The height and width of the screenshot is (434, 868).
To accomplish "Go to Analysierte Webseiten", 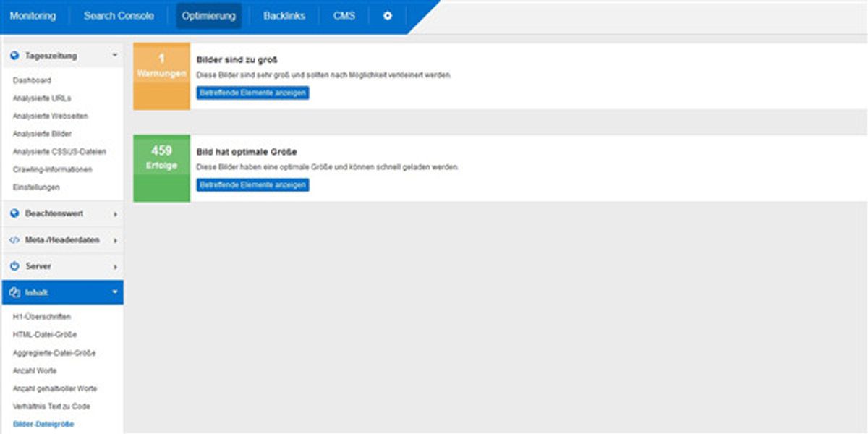I will click(51, 116).
